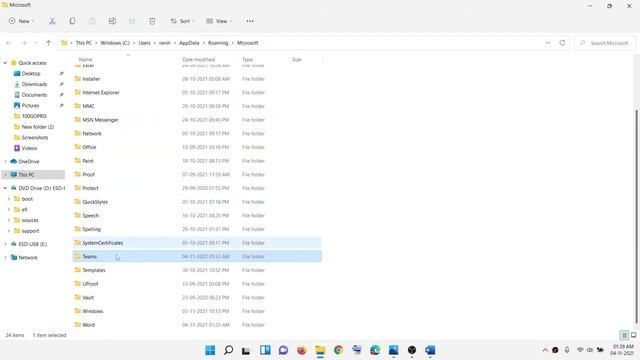Click the Search Microsoft box
Image resolution: width=640 pixels, height=360 pixels.
(605, 43)
